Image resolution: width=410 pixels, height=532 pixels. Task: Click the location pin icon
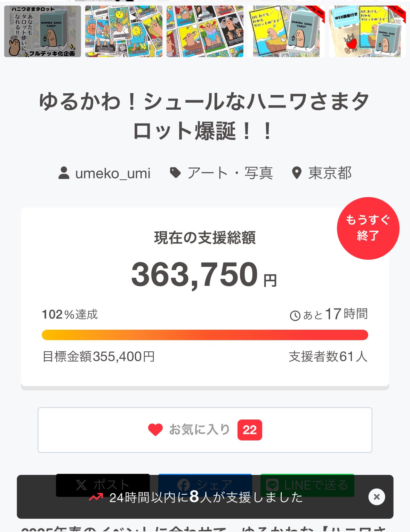pos(297,173)
